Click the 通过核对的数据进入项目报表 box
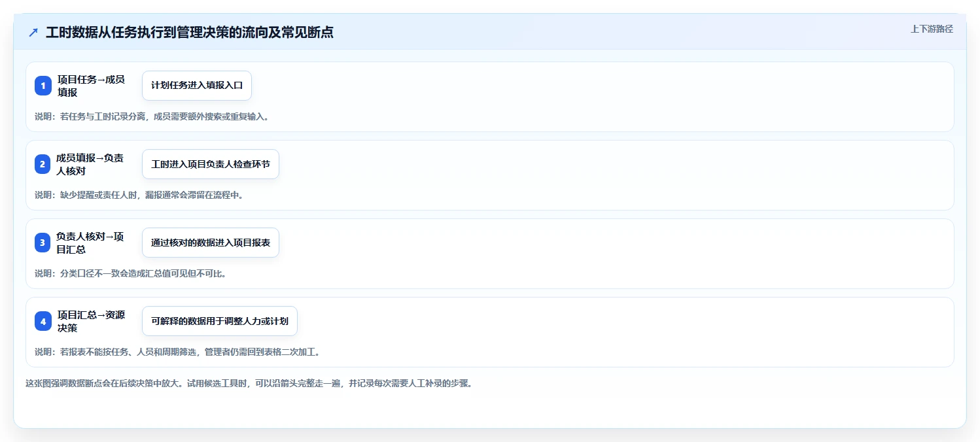 (x=211, y=243)
